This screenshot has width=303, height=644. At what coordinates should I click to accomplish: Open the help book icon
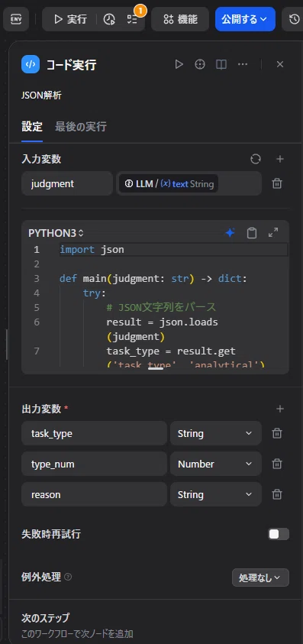(221, 64)
